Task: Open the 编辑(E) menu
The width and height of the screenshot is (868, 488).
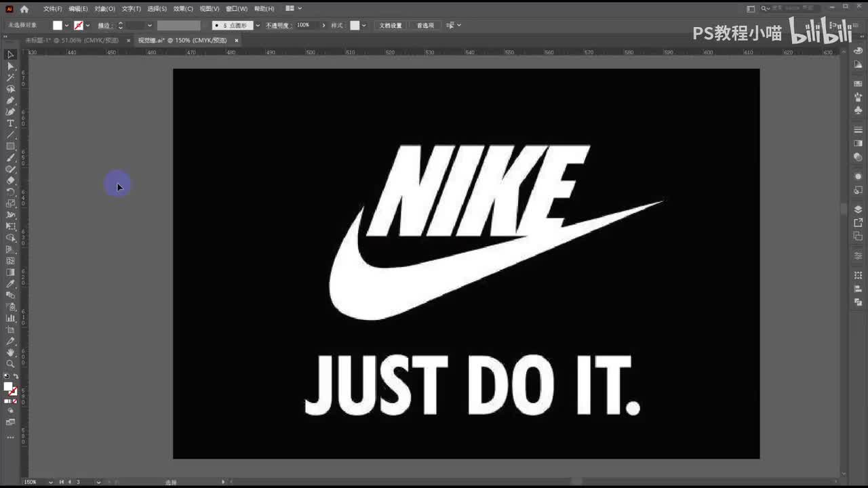Action: pyautogui.click(x=78, y=9)
